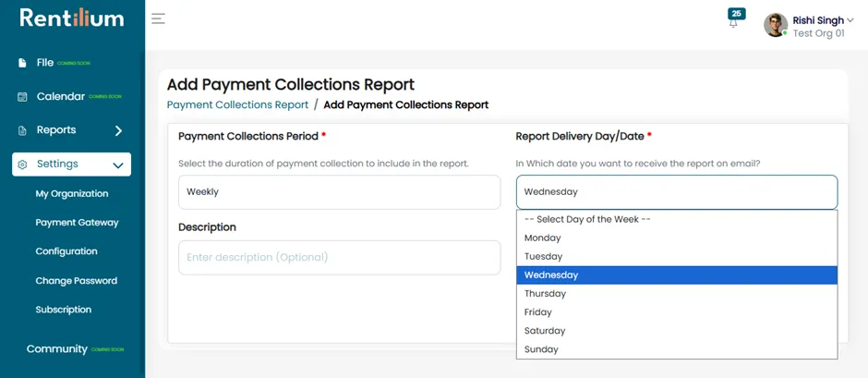868x378 pixels.
Task: Pick Friday in the dropdown list
Action: pos(677,312)
